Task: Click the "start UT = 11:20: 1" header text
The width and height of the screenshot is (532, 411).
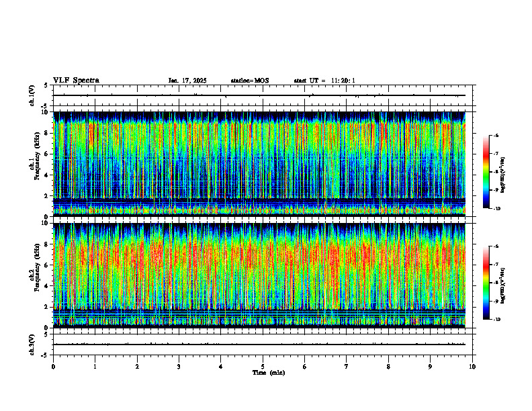Action: [324, 81]
